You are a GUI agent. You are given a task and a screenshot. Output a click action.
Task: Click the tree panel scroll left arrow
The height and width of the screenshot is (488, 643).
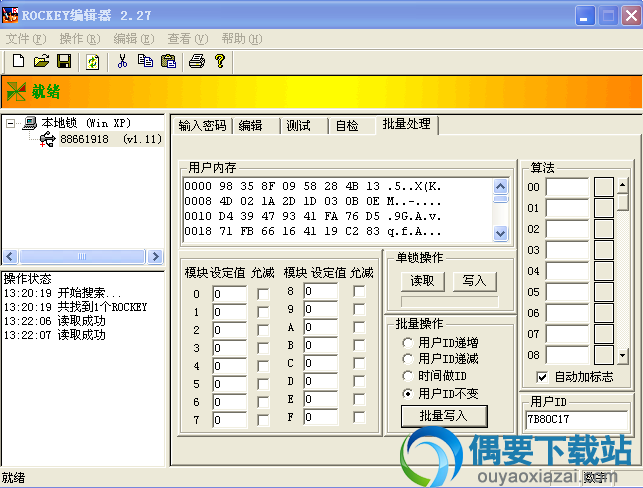10,257
